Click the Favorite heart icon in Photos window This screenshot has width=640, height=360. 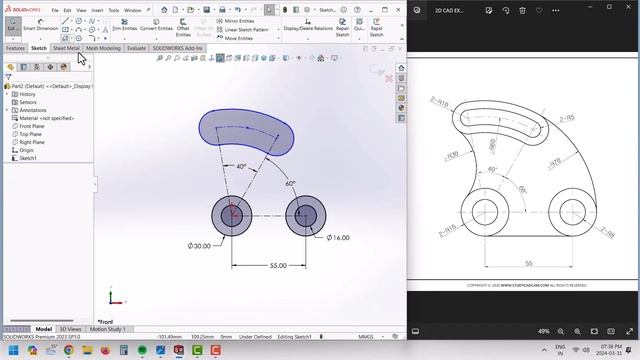(539, 11)
